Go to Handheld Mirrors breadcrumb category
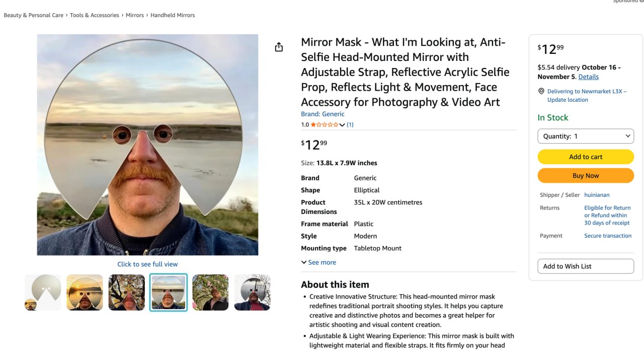The image size is (644, 352). 173,15
